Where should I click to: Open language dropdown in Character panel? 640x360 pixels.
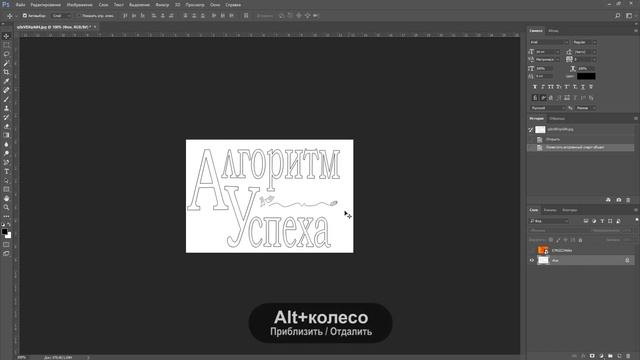point(548,108)
